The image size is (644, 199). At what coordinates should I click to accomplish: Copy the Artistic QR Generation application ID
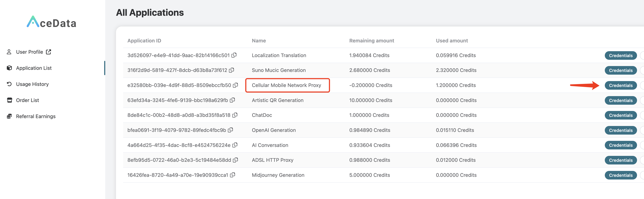(232, 100)
